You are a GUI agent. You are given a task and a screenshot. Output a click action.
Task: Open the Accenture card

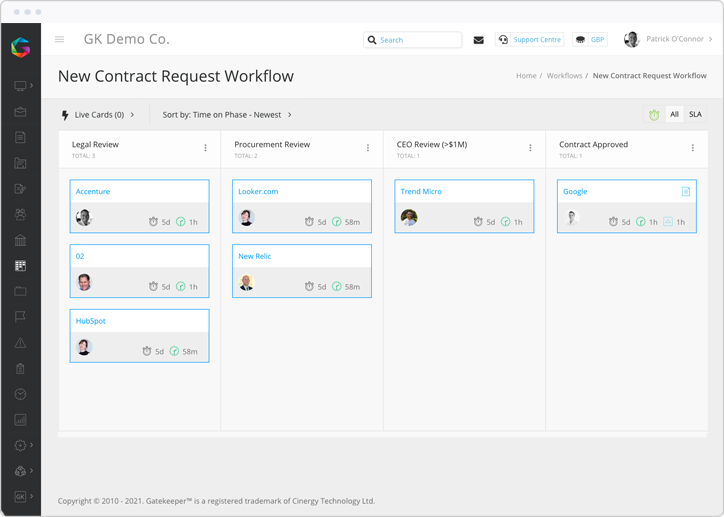coord(139,206)
